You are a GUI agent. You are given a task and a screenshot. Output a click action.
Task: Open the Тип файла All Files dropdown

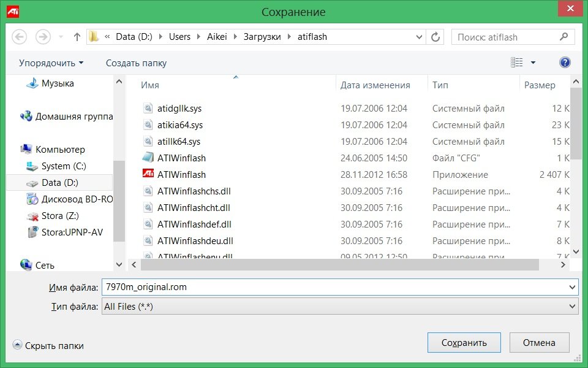(340, 307)
